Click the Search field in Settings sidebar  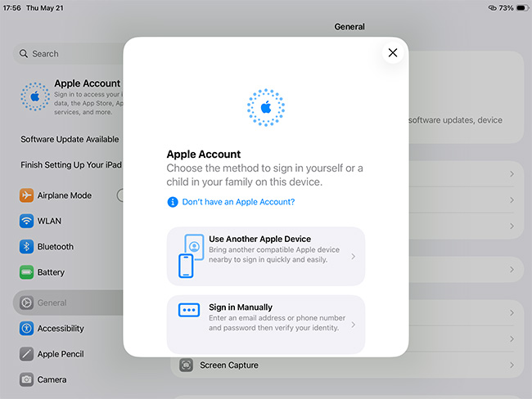68,54
